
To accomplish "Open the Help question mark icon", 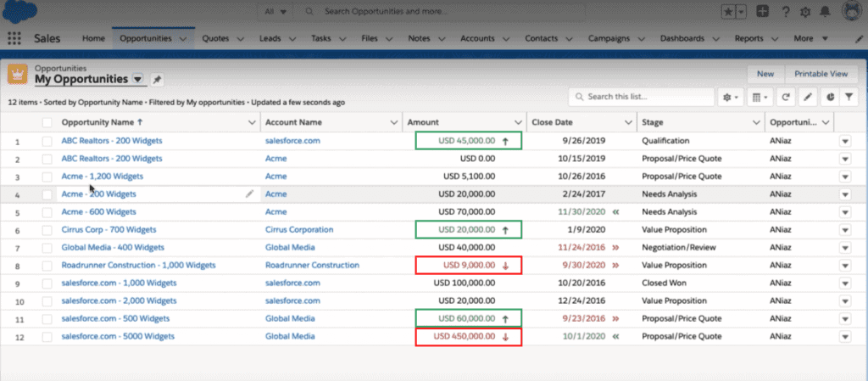I will point(786,11).
